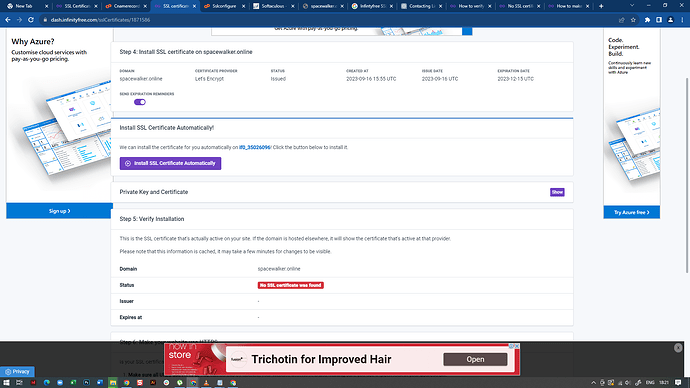
Task: Open the red S taskbar app
Action: tap(139, 383)
